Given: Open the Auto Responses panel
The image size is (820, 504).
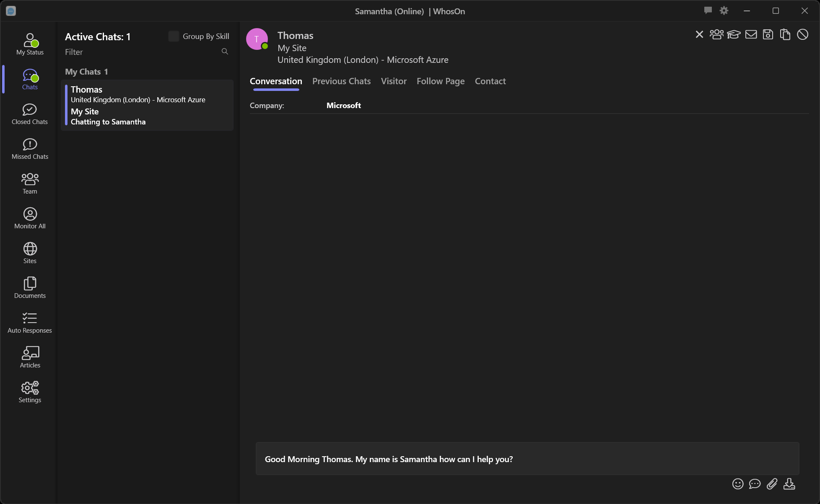Looking at the screenshot, I should [x=29, y=323].
